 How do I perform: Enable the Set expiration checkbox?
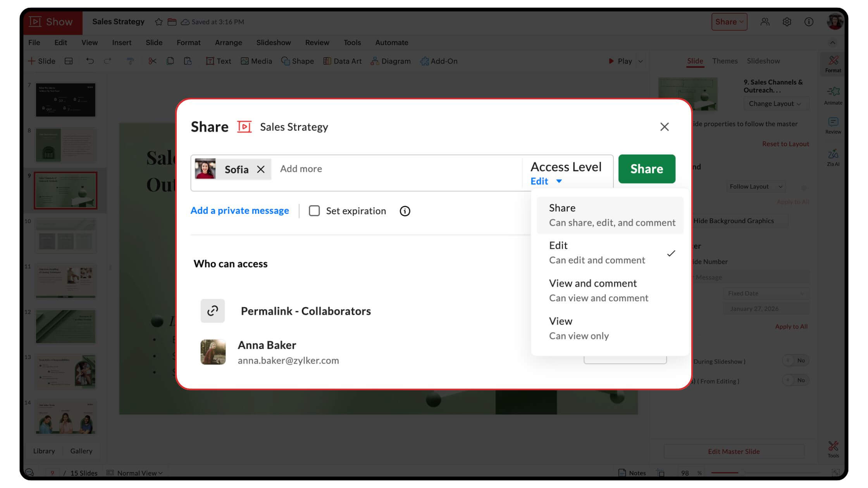(314, 211)
